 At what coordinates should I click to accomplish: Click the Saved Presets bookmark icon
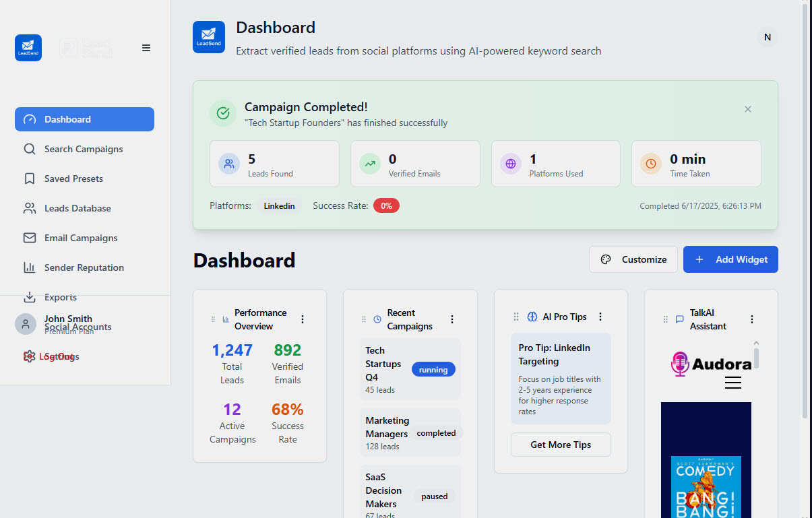click(30, 179)
